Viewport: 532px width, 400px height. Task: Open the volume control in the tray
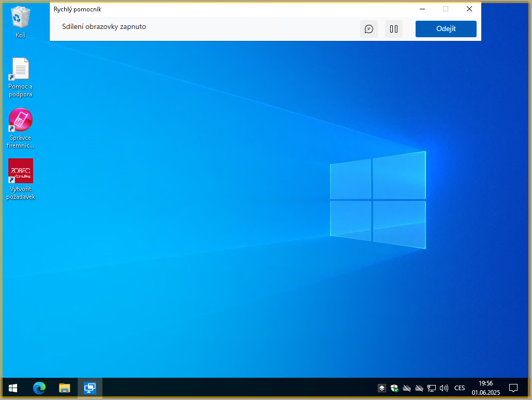pyautogui.click(x=444, y=388)
